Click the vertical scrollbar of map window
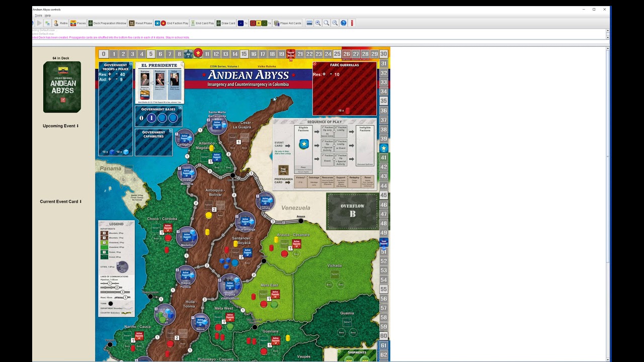Image resolution: width=644 pixels, height=362 pixels. 608,204
